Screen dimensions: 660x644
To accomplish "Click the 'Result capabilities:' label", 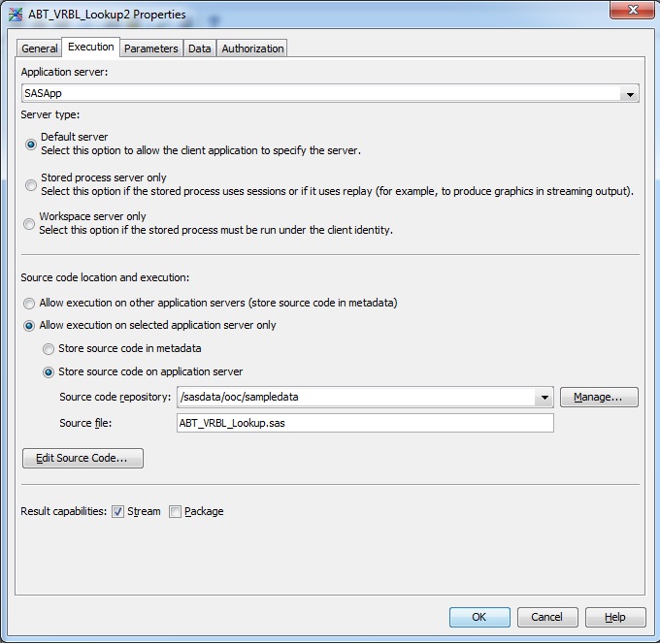I will coord(63,511).
